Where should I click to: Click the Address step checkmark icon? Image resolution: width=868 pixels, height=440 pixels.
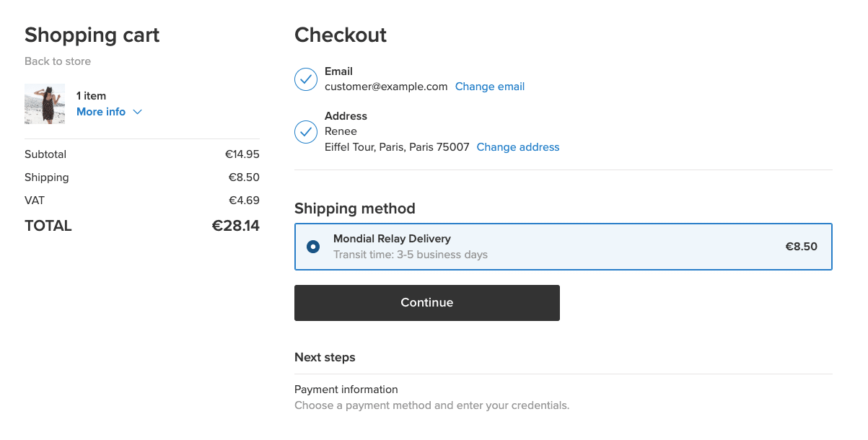pyautogui.click(x=306, y=132)
